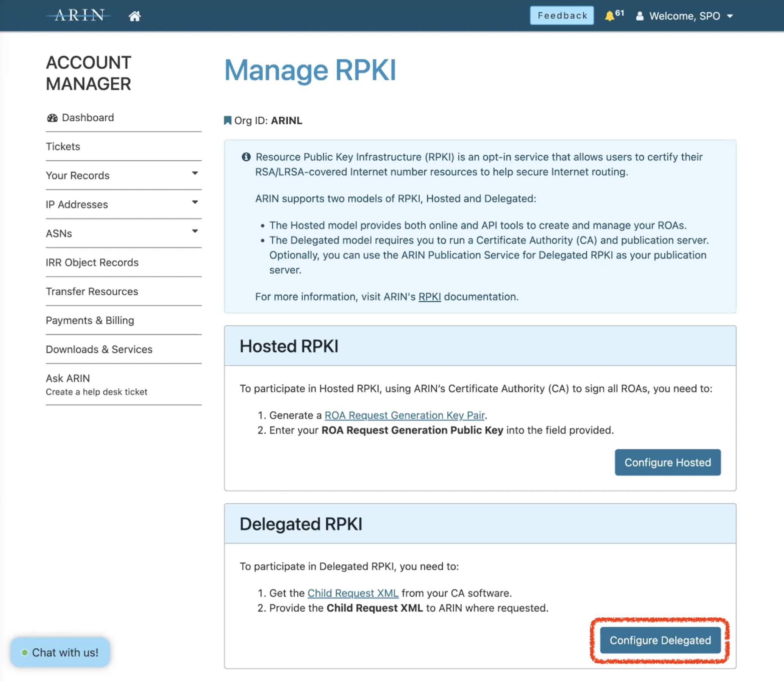784x681 pixels.
Task: Click the ARIN logo in header
Action: (79, 16)
